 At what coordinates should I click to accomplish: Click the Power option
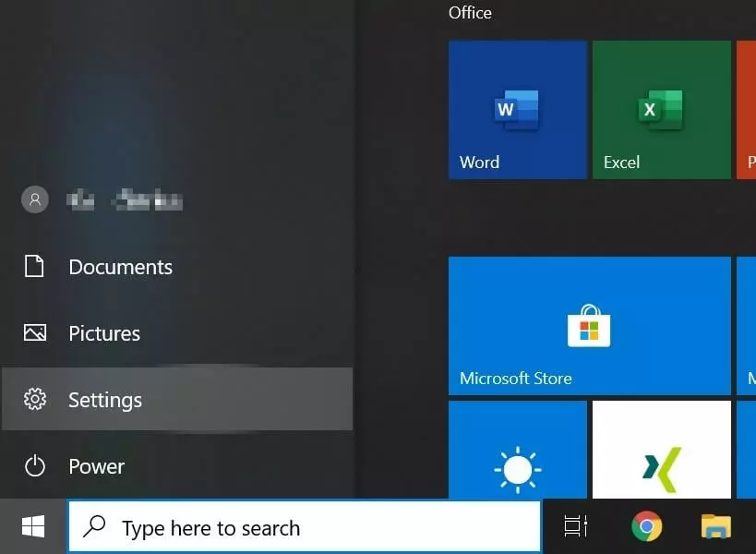pyautogui.click(x=96, y=467)
